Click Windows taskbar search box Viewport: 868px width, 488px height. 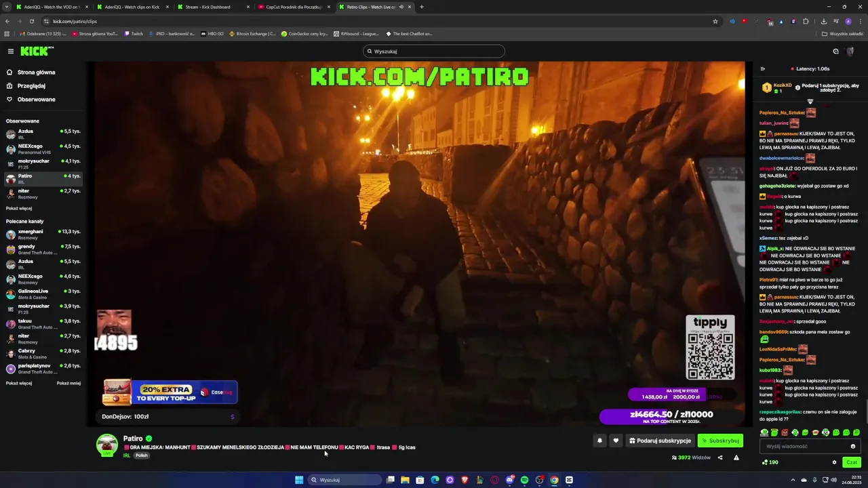344,480
